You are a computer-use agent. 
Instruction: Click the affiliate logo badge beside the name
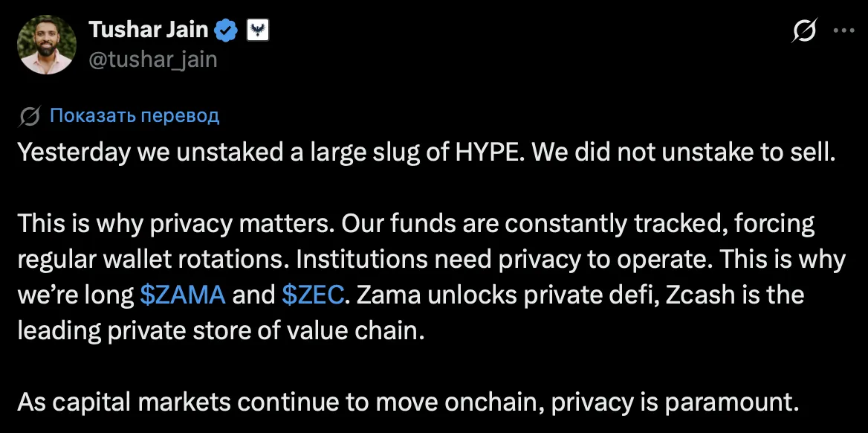click(x=257, y=30)
